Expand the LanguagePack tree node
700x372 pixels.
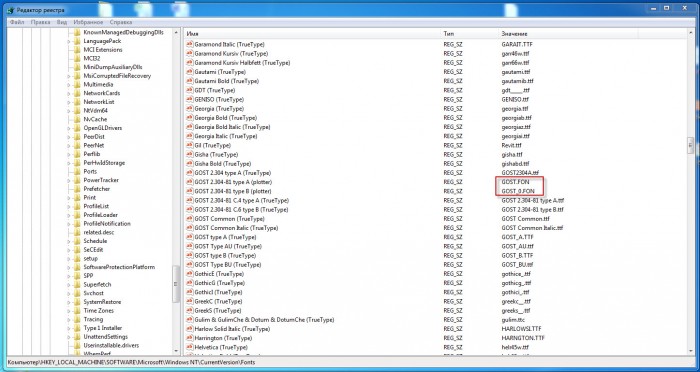(69, 41)
